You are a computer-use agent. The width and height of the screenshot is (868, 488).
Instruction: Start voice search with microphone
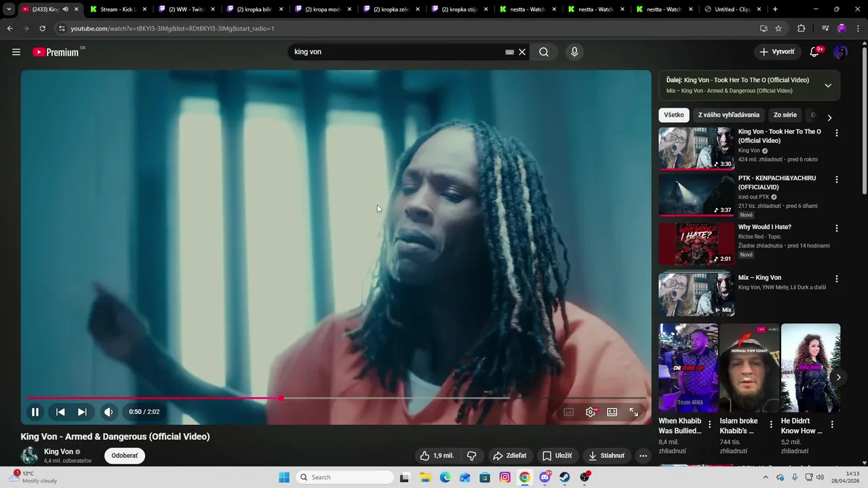pyautogui.click(x=574, y=52)
